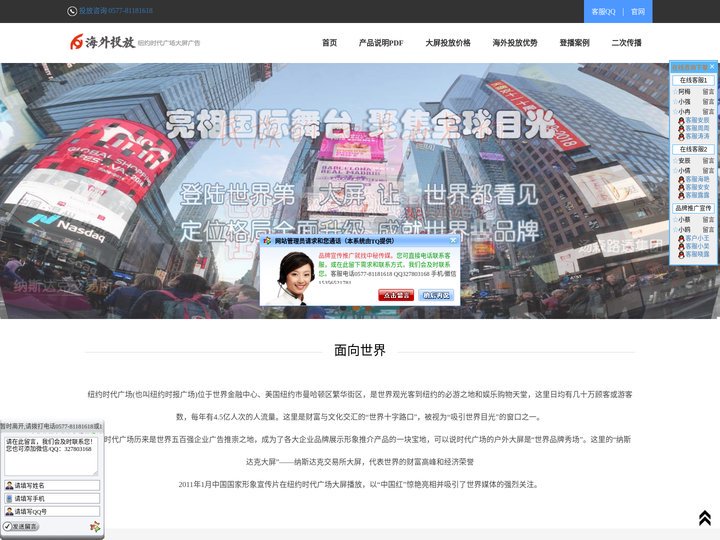Image resolution: width=720 pixels, height=540 pixels.
Task: Click the TQ logo icon in message widget
Action: coord(95,526)
